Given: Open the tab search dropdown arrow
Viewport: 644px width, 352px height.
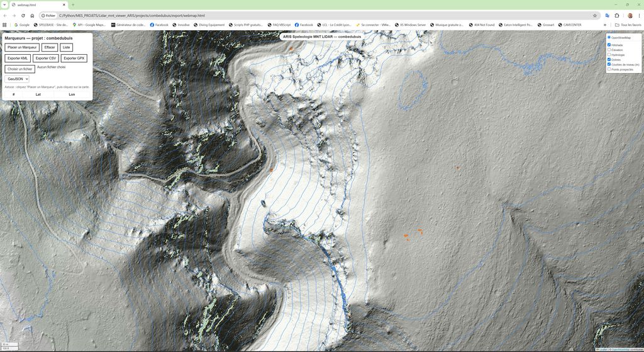Looking at the screenshot, I should pyautogui.click(x=5, y=4).
